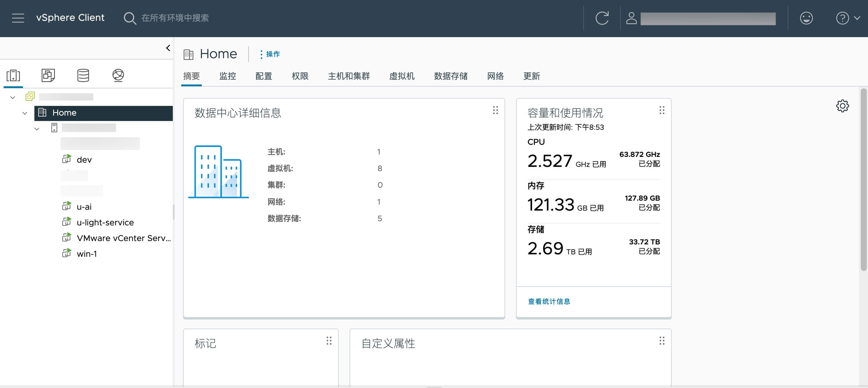868x388 pixels.
Task: Click the 2.69 TB storage used value
Action: coord(545,248)
